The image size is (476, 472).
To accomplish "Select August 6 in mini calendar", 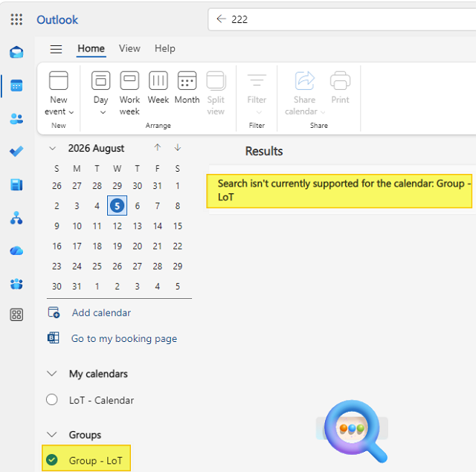I will point(137,206).
